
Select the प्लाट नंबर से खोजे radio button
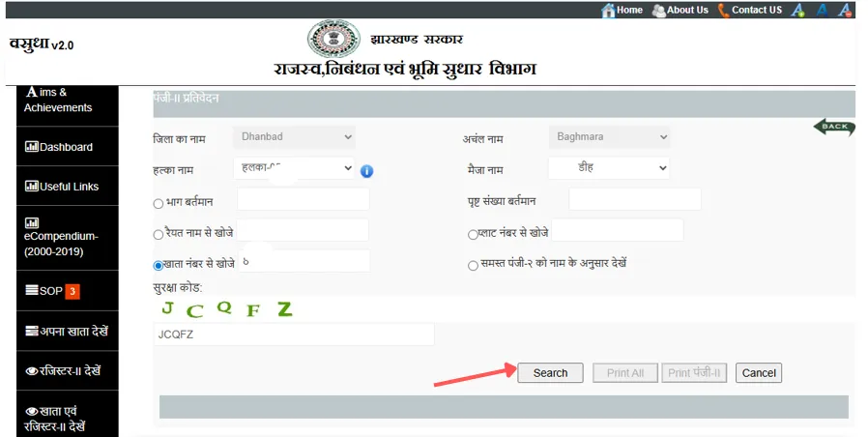[473, 235]
